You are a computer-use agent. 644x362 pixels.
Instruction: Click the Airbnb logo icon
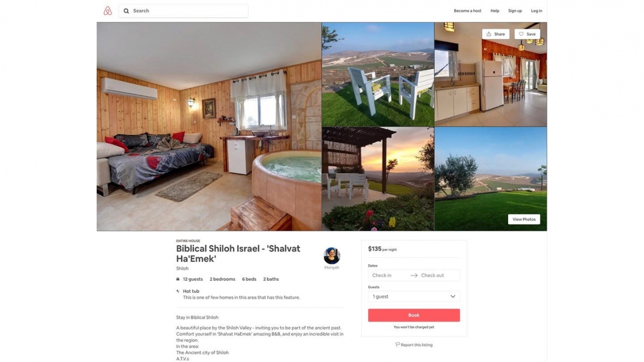pyautogui.click(x=107, y=11)
